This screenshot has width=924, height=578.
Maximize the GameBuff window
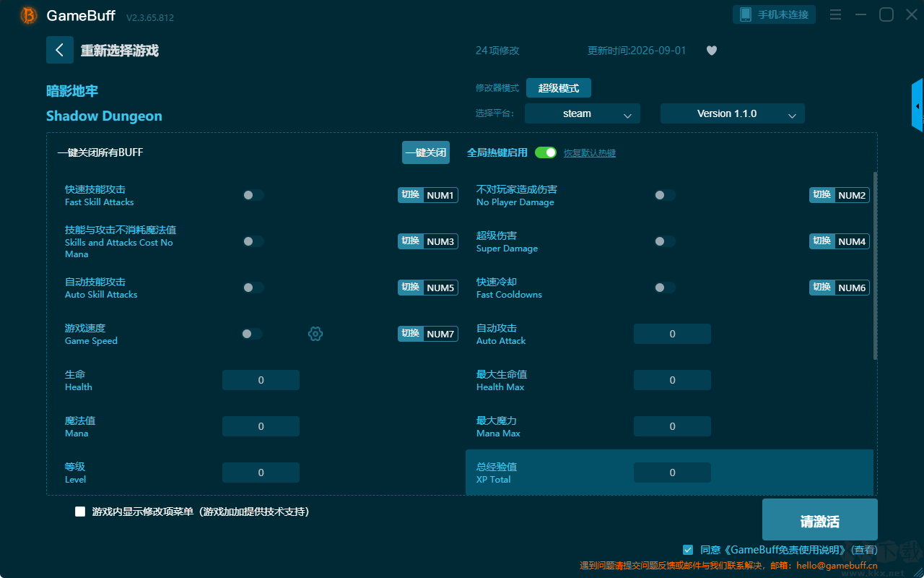click(x=886, y=14)
